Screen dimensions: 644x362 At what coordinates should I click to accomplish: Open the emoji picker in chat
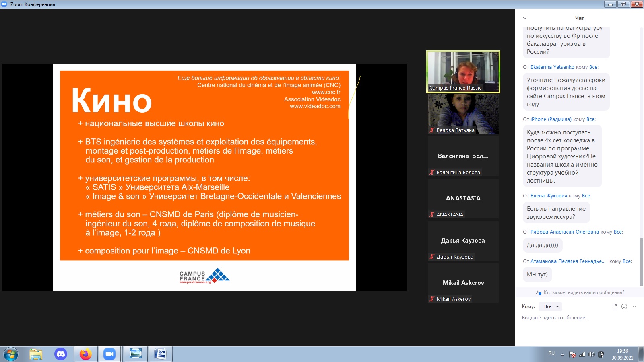point(624,306)
